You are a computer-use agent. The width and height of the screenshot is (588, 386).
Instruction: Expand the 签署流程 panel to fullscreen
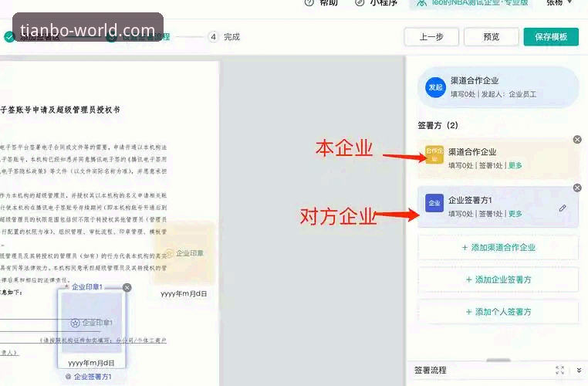pyautogui.click(x=560, y=371)
